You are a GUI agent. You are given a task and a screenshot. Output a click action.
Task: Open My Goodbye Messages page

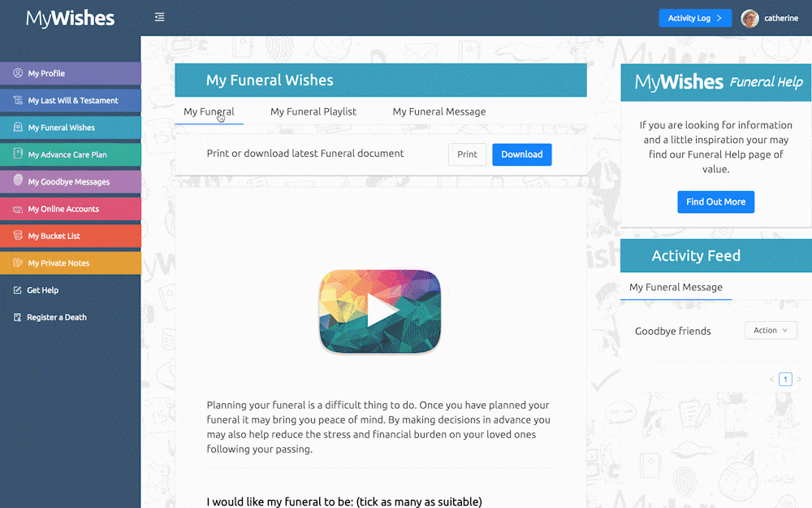[x=71, y=181]
